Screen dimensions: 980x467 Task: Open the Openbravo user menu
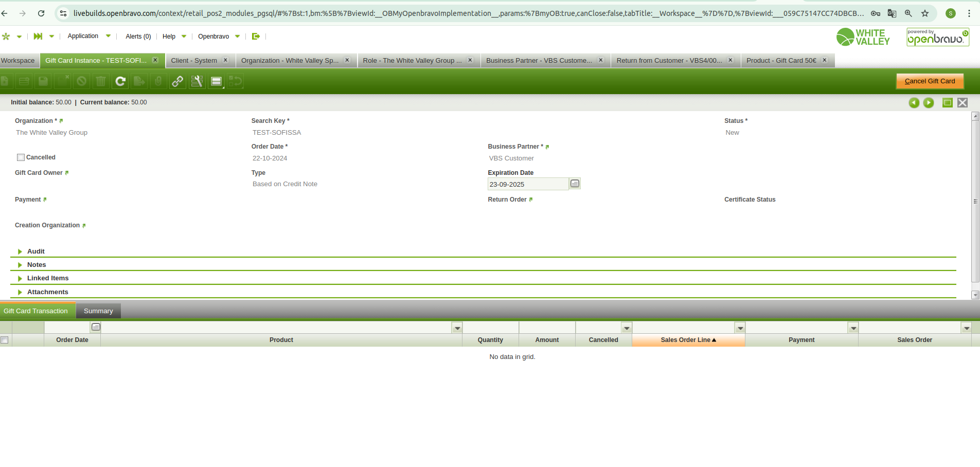tap(219, 37)
